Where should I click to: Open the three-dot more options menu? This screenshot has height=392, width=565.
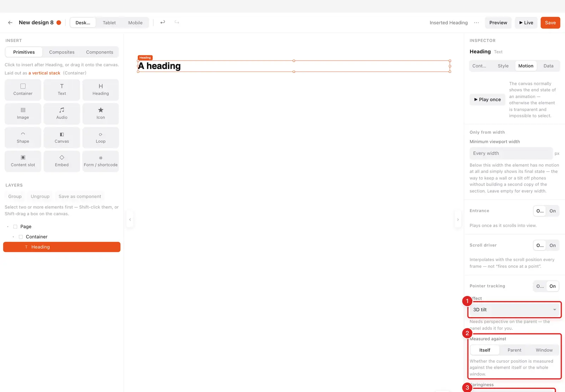coord(476,23)
